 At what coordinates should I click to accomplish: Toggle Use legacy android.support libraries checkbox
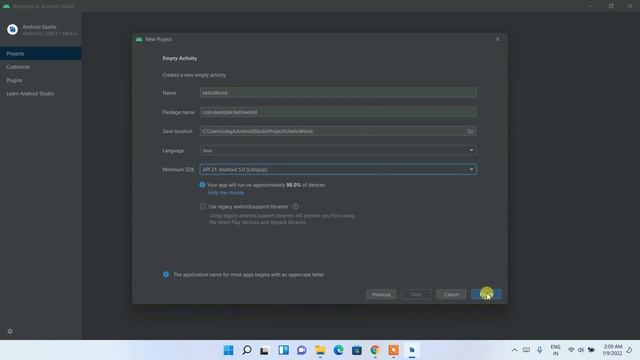[x=203, y=207]
